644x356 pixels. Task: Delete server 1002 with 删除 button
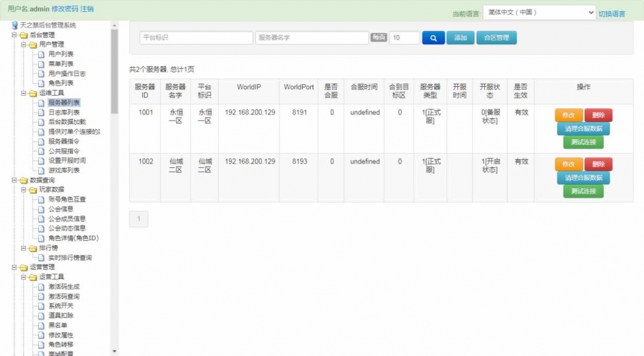pyautogui.click(x=598, y=164)
